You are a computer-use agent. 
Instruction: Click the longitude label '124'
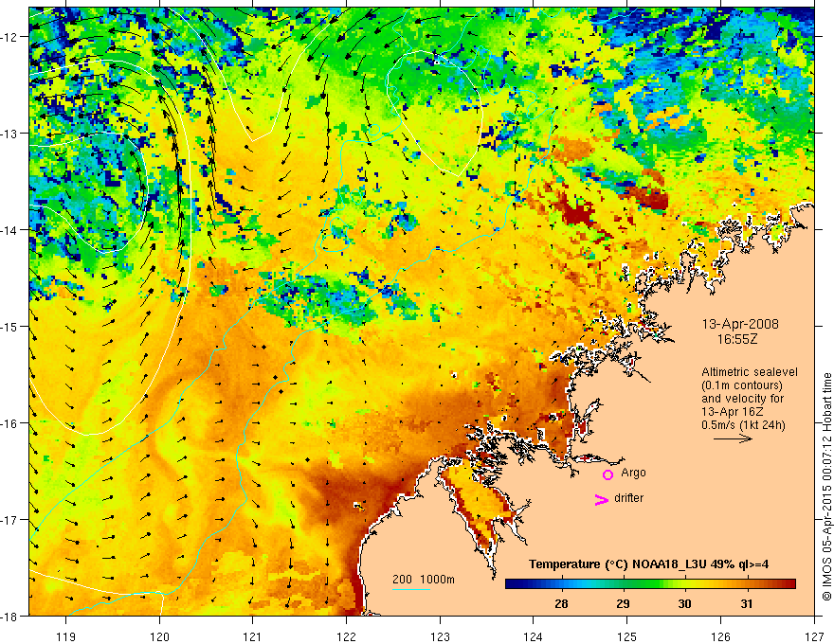tap(534, 636)
